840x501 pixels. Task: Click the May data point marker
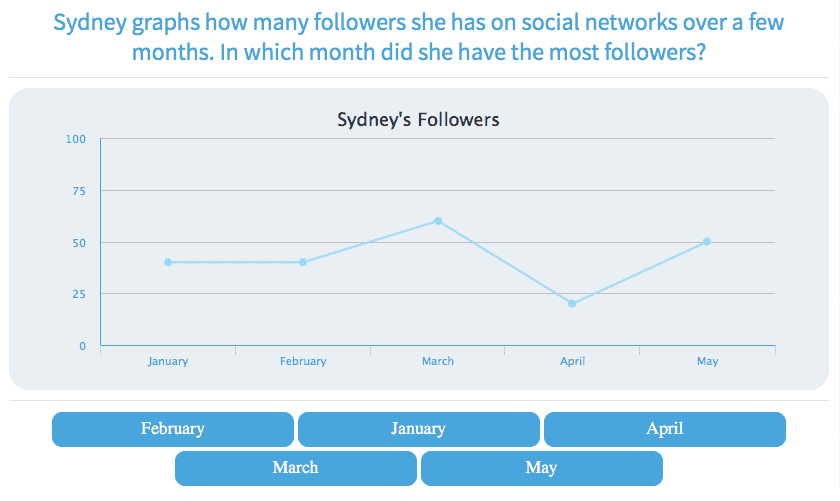click(x=707, y=242)
